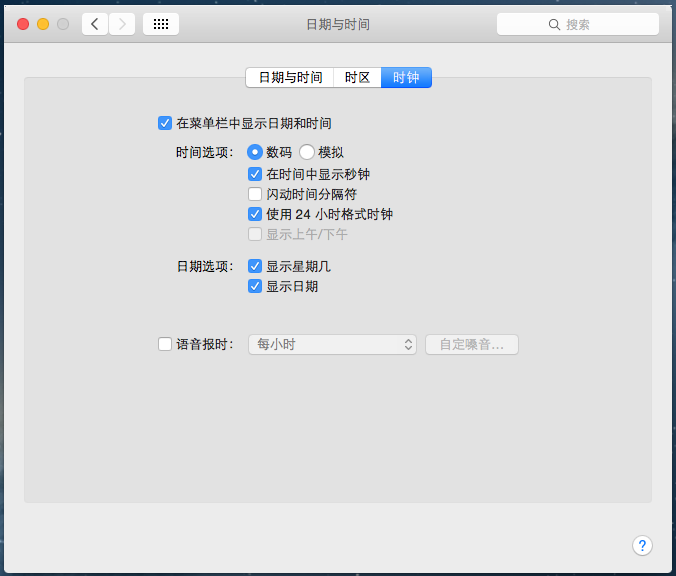Click the 显示上午/下午 checkbox
676x576 pixels.
point(255,234)
